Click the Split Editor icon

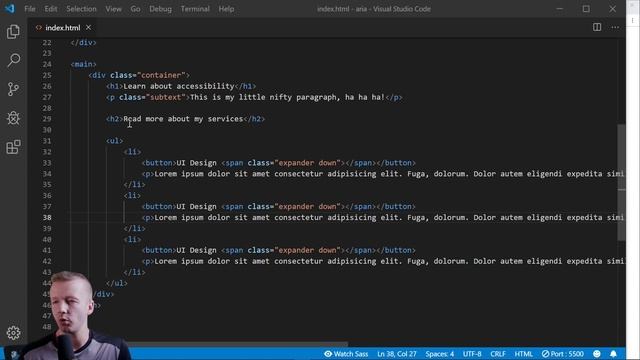click(x=597, y=27)
